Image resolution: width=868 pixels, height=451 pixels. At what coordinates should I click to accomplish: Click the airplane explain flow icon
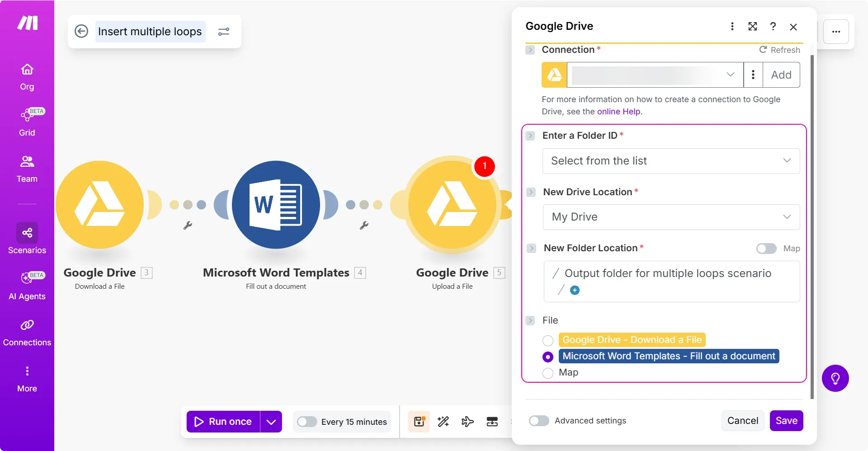click(467, 422)
